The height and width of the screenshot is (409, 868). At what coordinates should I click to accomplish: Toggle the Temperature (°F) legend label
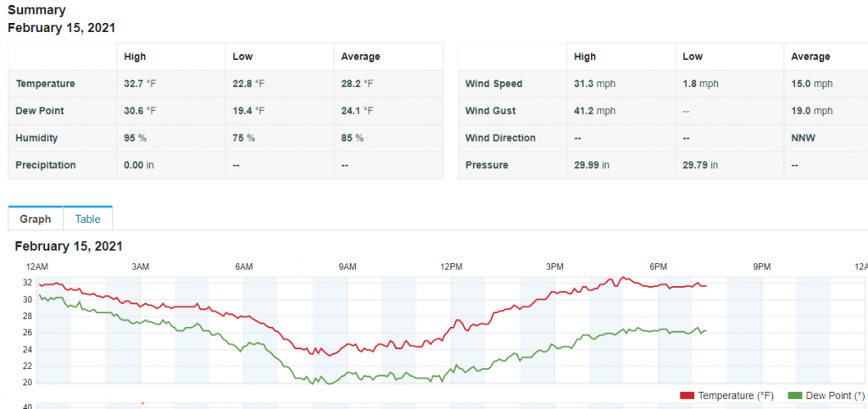click(x=733, y=395)
